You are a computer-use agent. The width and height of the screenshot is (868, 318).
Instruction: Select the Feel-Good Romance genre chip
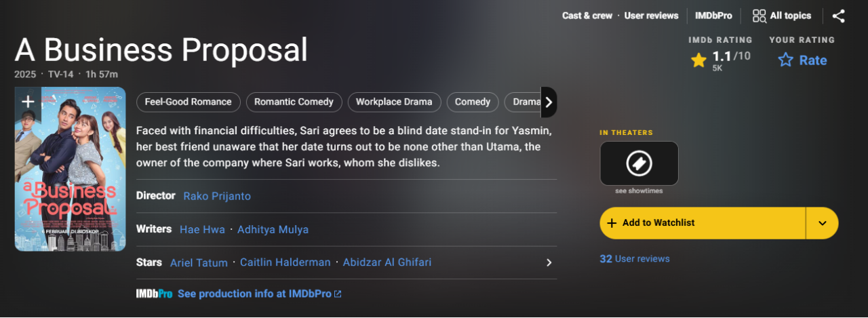[x=188, y=102]
